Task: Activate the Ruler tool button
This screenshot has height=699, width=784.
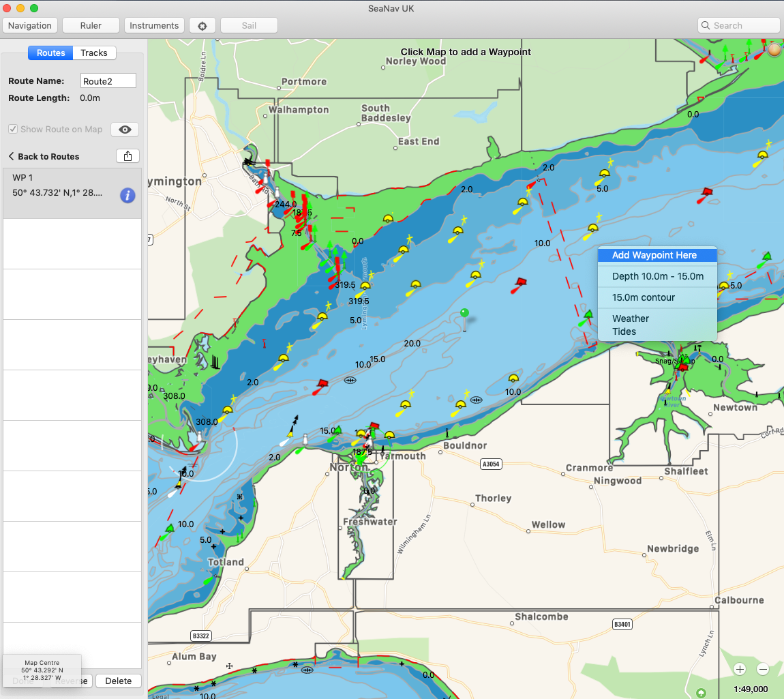Action: click(91, 25)
